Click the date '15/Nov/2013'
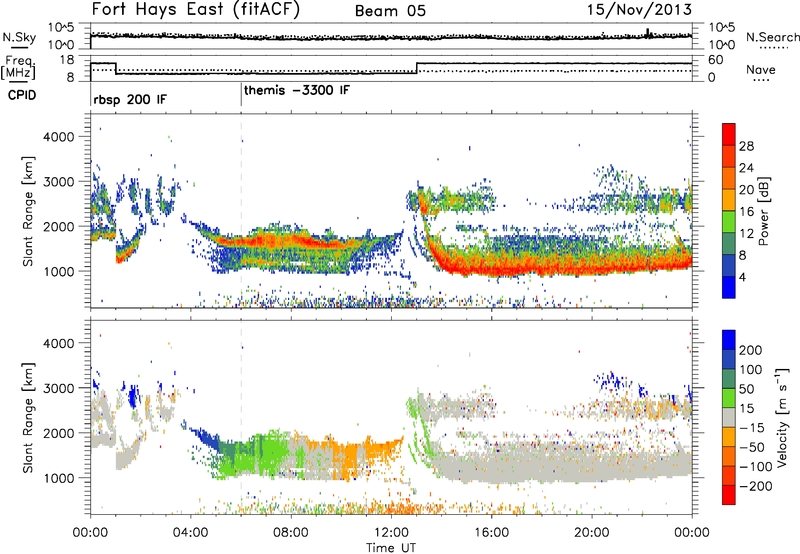This screenshot has height=554, width=800. tap(639, 9)
